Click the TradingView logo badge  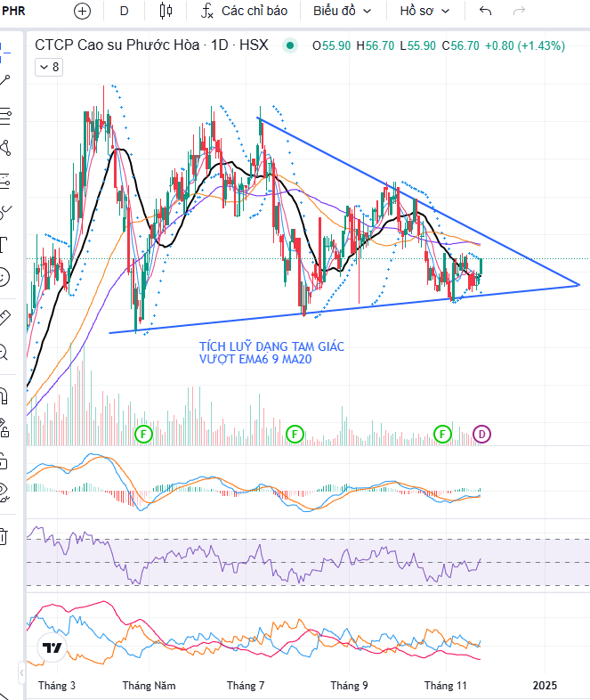tap(53, 647)
